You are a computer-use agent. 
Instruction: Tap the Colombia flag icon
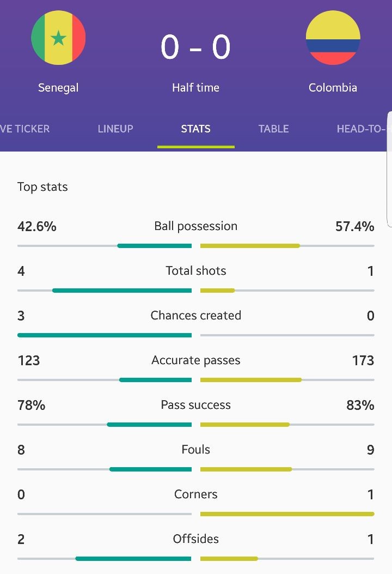tap(333, 38)
